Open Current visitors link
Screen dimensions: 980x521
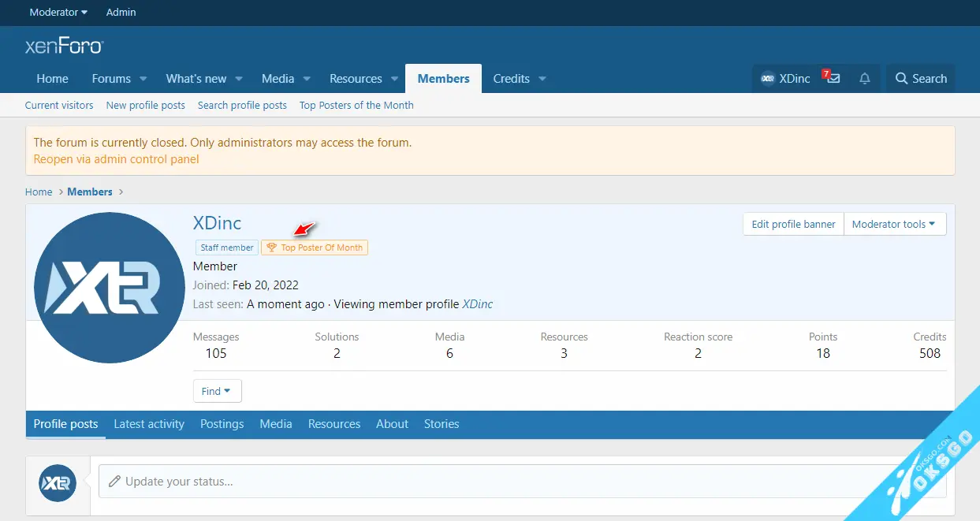pos(59,105)
